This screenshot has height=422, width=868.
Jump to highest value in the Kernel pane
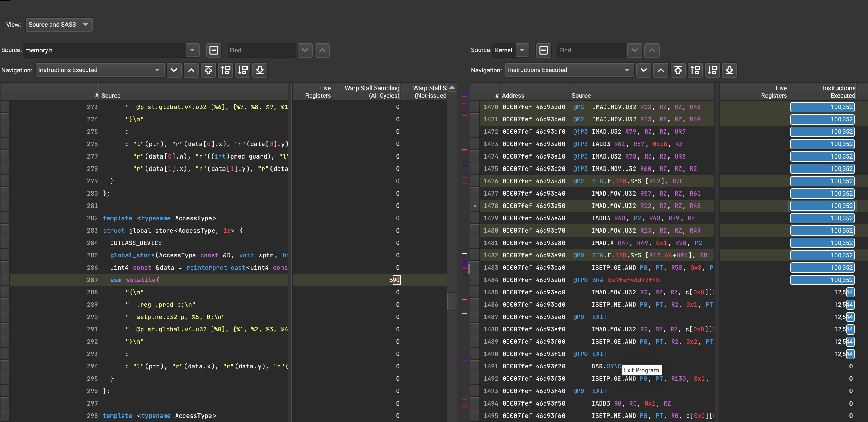coord(678,70)
